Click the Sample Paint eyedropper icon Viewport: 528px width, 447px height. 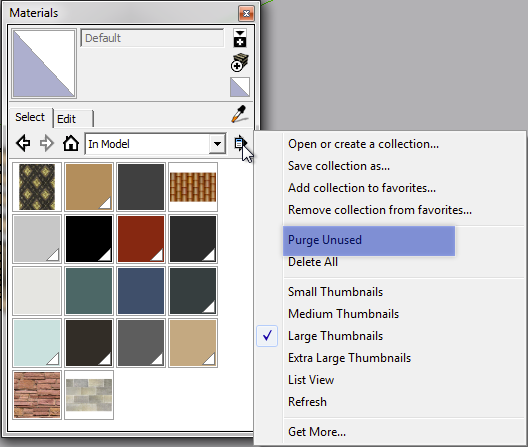pyautogui.click(x=240, y=114)
